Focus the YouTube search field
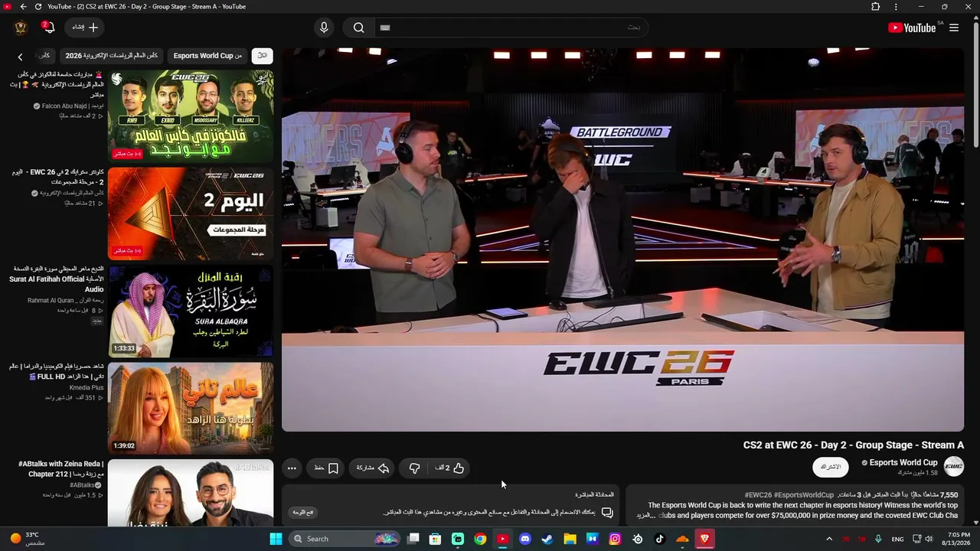Image resolution: width=980 pixels, height=551 pixels. tap(511, 28)
